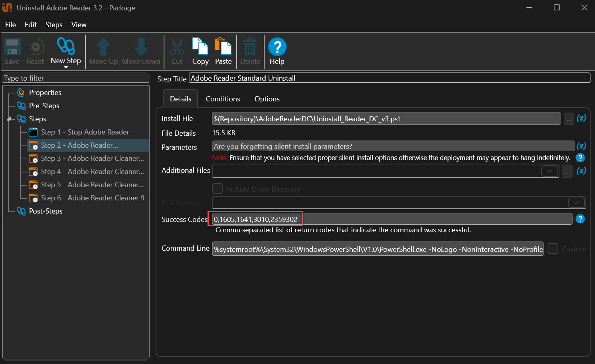Click the Move Up arrow icon
Viewport: 595px width, 364px height.
click(x=103, y=47)
